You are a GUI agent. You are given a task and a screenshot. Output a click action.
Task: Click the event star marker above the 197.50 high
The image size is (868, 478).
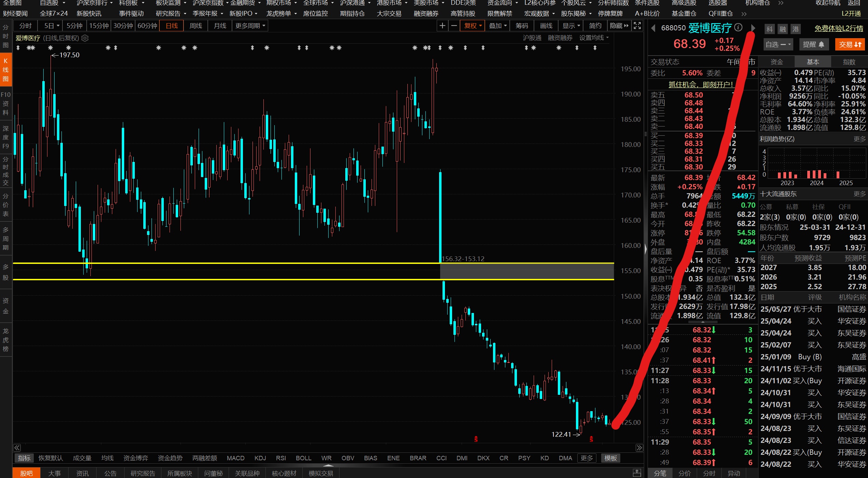[50, 48]
